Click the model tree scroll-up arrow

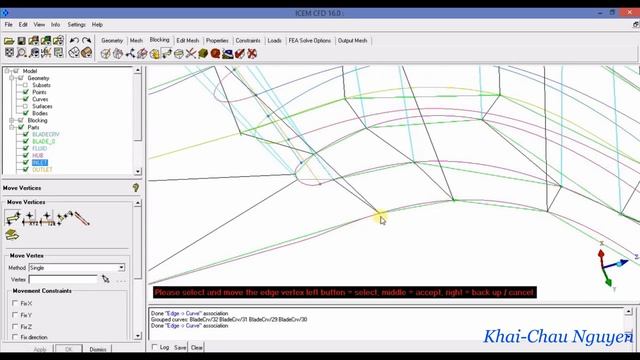click(x=138, y=70)
